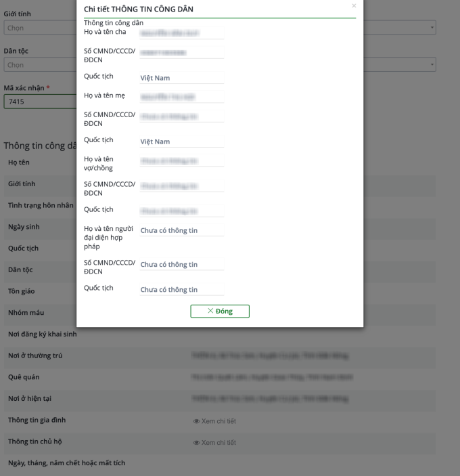The height and width of the screenshot is (476, 460).
Task: Click the father's Số CMND/CCCD/ĐDCN field
Action: [x=181, y=53]
